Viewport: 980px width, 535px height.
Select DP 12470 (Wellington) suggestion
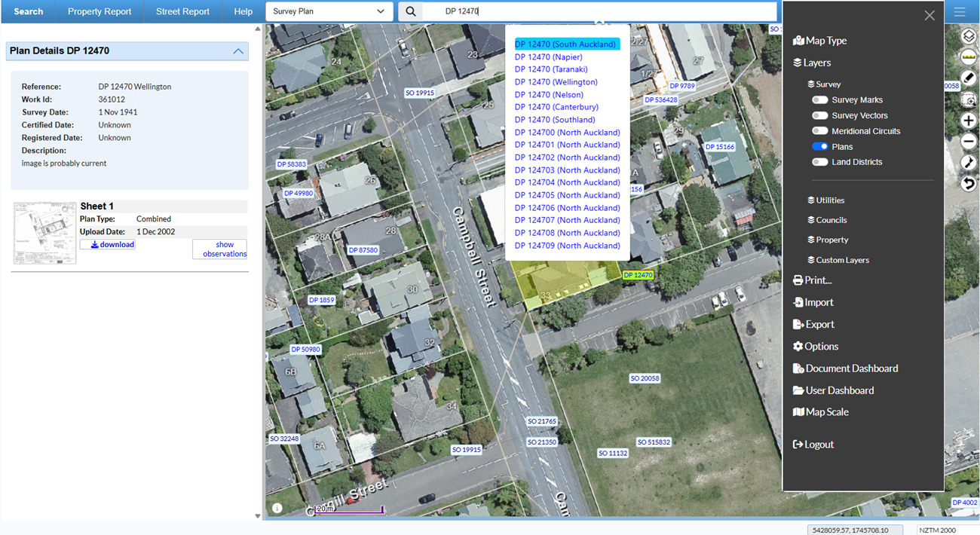click(556, 82)
